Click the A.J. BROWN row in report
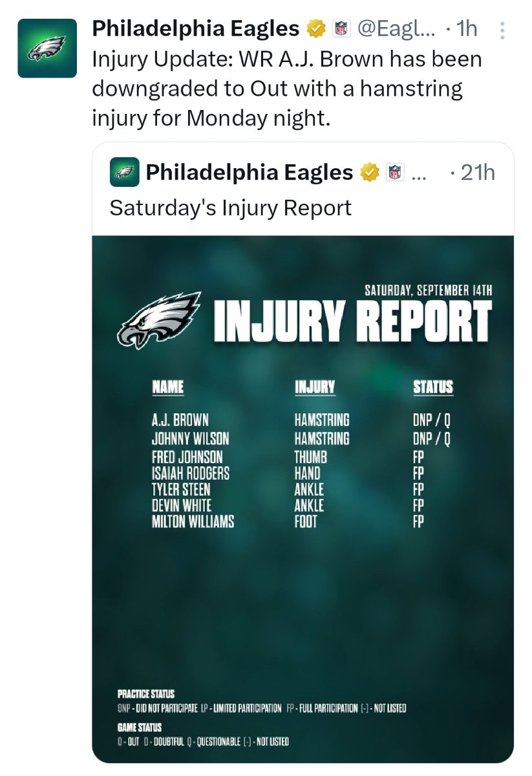 pyautogui.click(x=180, y=420)
